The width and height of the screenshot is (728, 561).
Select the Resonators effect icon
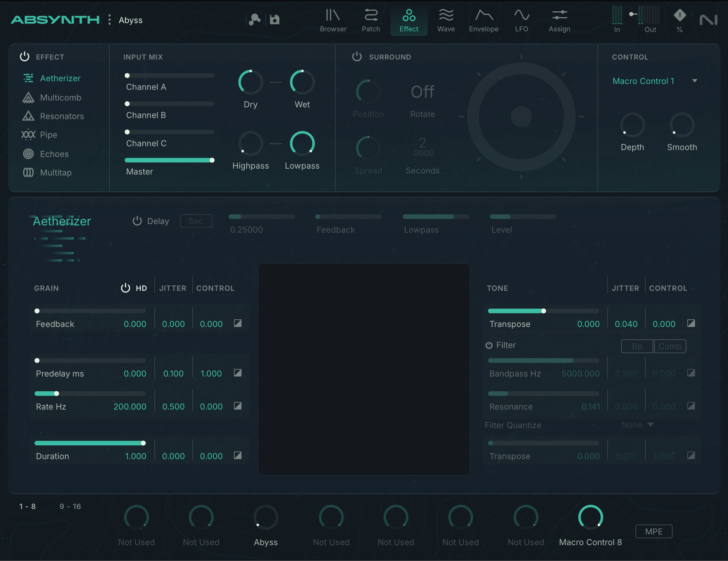[x=28, y=116]
